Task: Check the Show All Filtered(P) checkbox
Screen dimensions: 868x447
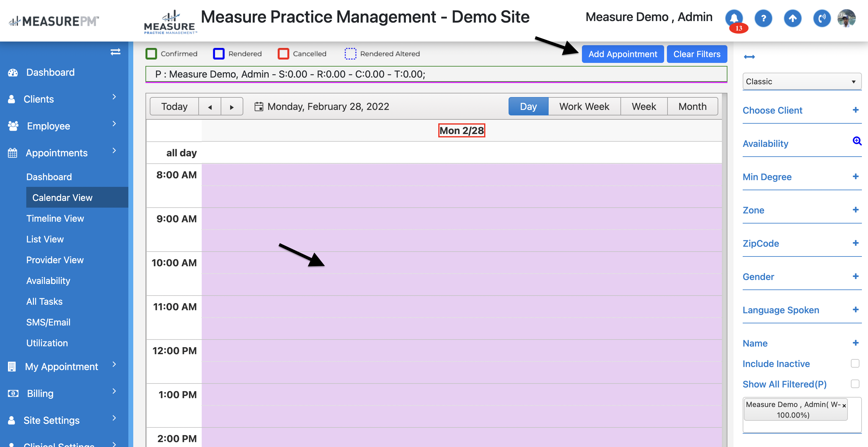Action: [855, 384]
